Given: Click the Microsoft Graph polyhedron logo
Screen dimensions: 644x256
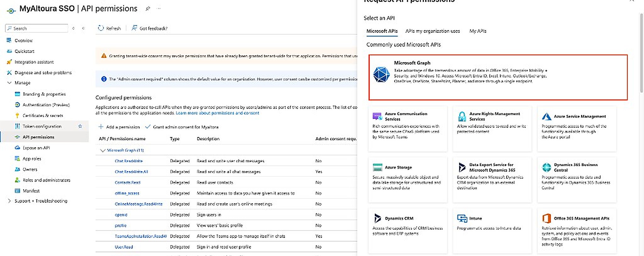Looking at the screenshot, I should pos(381,75).
